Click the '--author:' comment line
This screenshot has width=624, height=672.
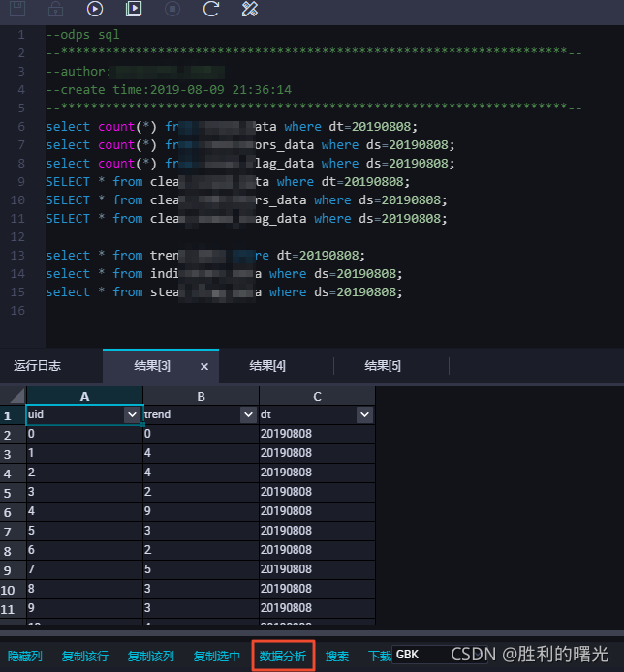[x=135, y=72]
